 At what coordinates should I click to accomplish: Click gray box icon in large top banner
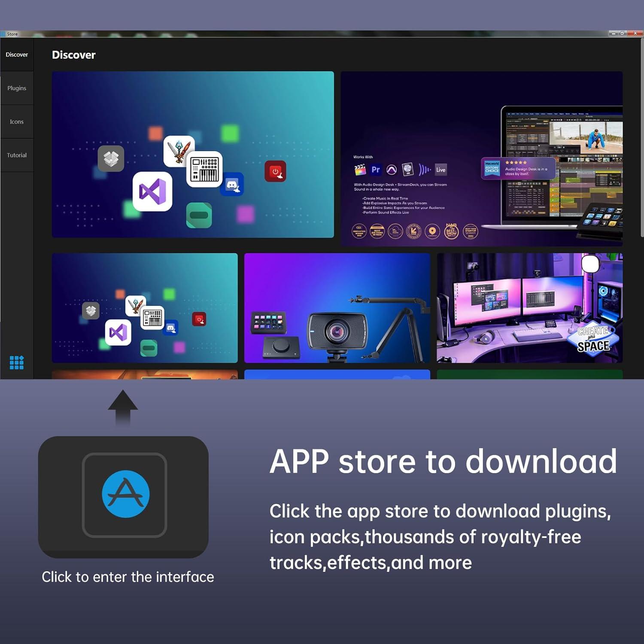pyautogui.click(x=111, y=158)
